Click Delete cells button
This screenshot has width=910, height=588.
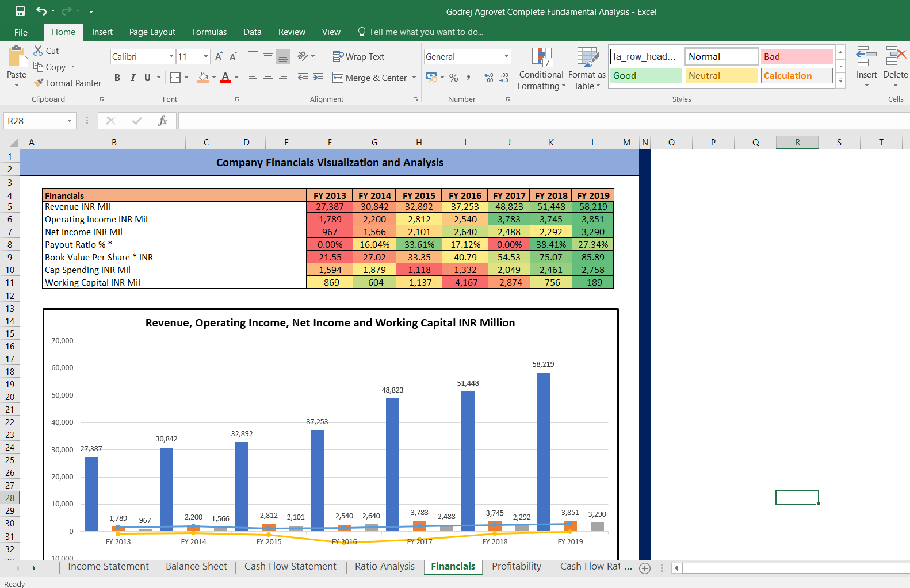pyautogui.click(x=896, y=67)
